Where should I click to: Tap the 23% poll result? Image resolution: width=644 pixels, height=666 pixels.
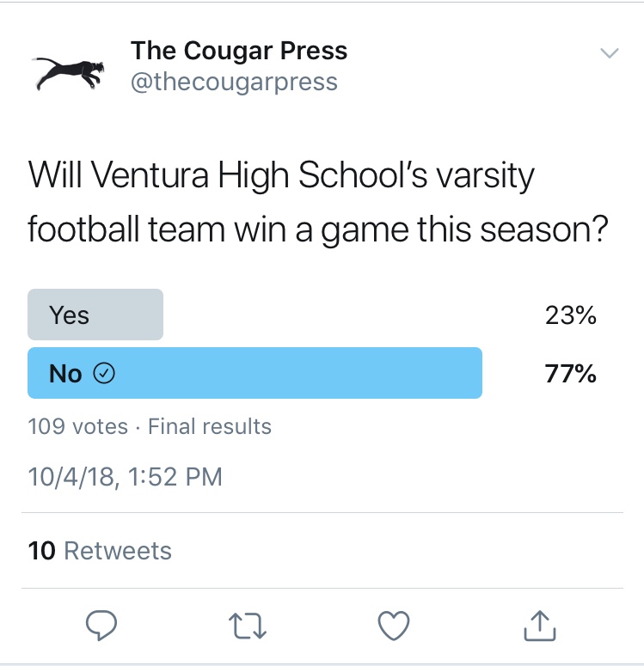pos(570,315)
